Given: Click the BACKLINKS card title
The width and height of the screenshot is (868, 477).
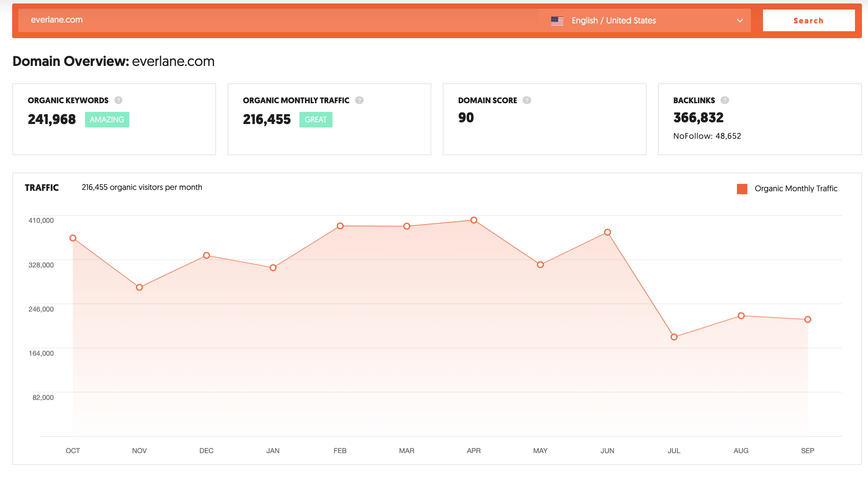Looking at the screenshot, I should coord(694,101).
